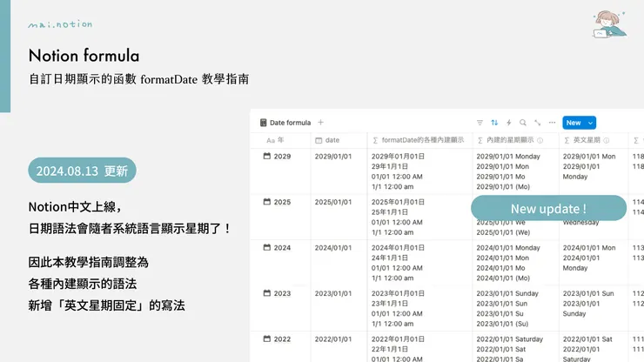Select the Date formula view tab
Viewport: 644px width, 362px height.
(x=285, y=123)
